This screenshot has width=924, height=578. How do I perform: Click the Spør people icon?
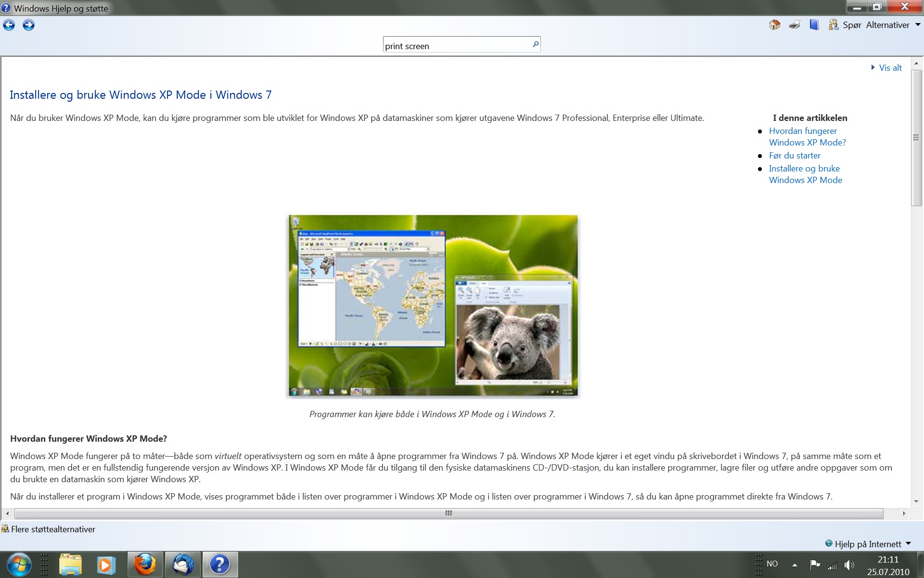[x=833, y=25]
